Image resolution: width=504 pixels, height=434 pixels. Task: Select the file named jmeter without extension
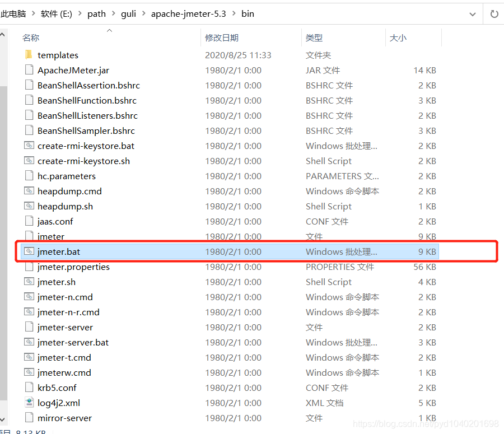pyautogui.click(x=51, y=237)
